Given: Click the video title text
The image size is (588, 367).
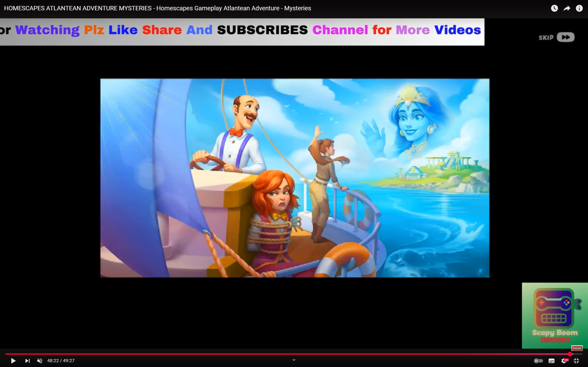Looking at the screenshot, I should 157,8.
